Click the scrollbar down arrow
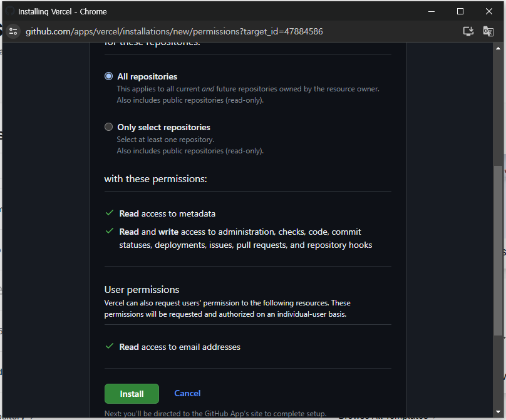Screen dimensions: 506x420 (x=498, y=412)
